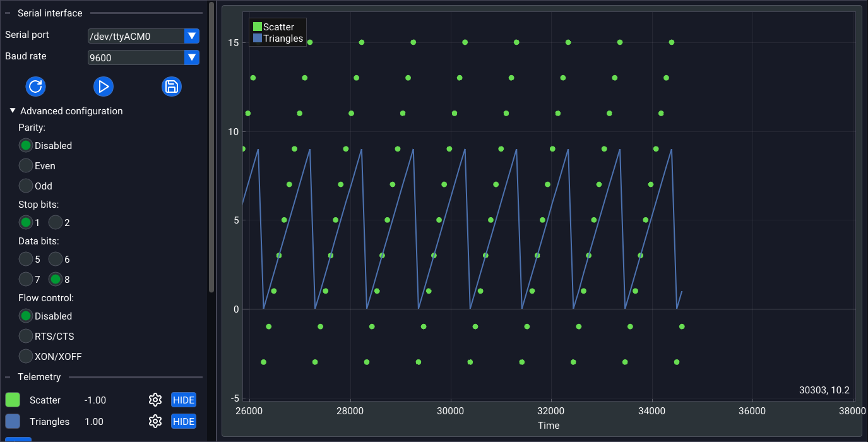Collapse the Serial interface section

click(x=8, y=13)
